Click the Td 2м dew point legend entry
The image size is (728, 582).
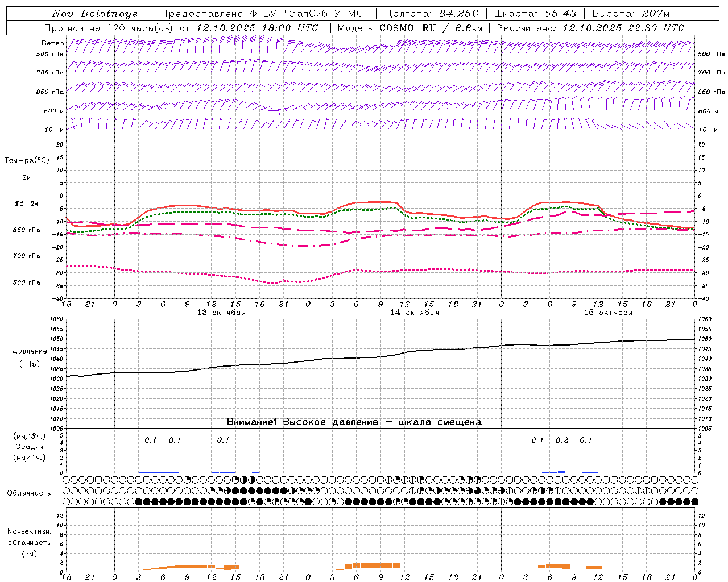(x=26, y=203)
